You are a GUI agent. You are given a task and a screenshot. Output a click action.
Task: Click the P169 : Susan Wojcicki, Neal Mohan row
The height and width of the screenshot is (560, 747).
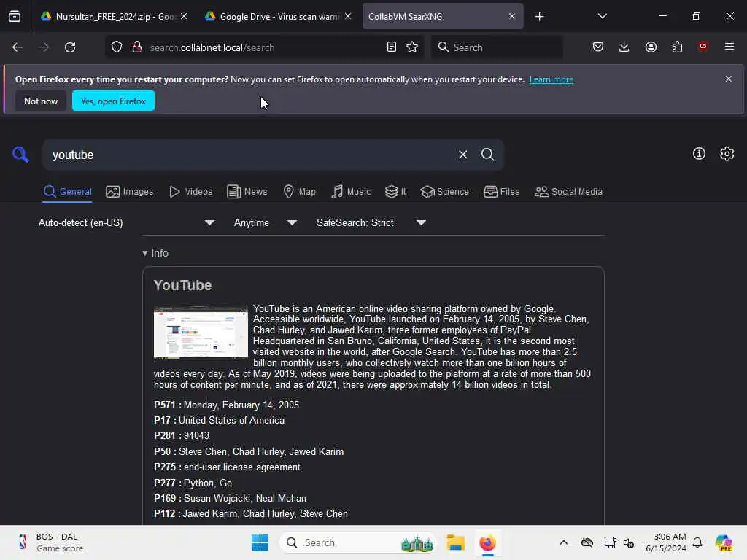pyautogui.click(x=230, y=499)
